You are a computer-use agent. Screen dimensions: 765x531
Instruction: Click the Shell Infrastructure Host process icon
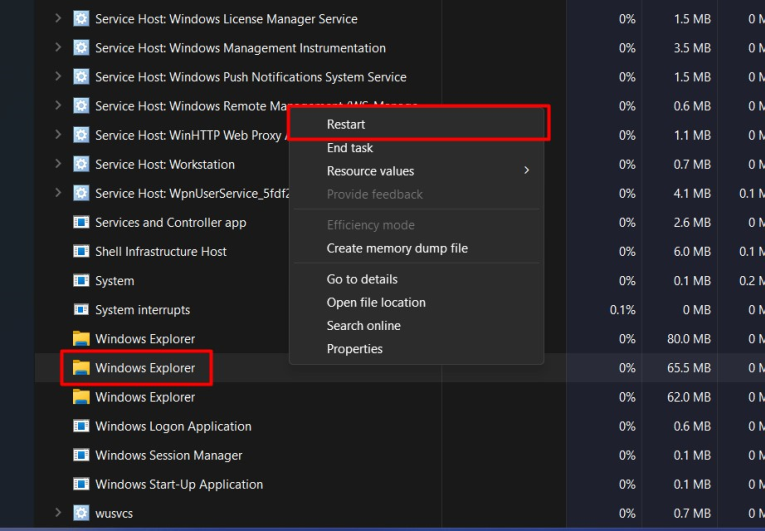pos(81,252)
